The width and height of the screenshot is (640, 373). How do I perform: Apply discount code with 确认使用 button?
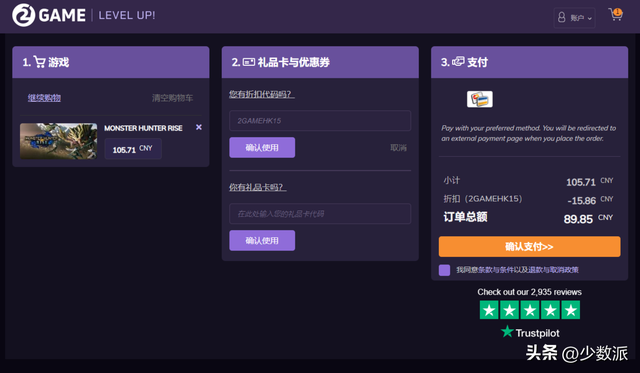[x=262, y=147]
